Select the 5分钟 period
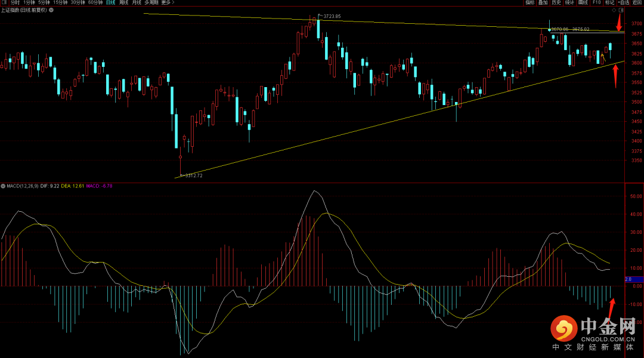The height and width of the screenshot is (358, 644). pos(45,3)
